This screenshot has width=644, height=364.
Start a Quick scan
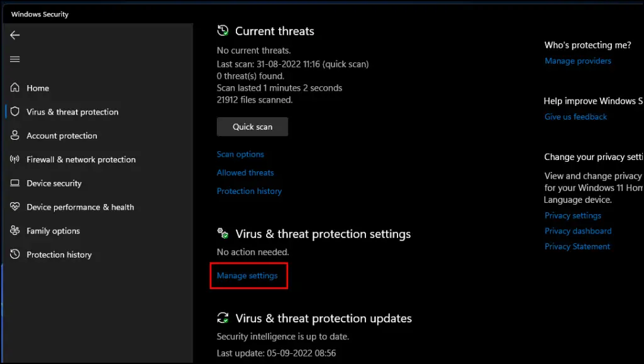click(252, 127)
